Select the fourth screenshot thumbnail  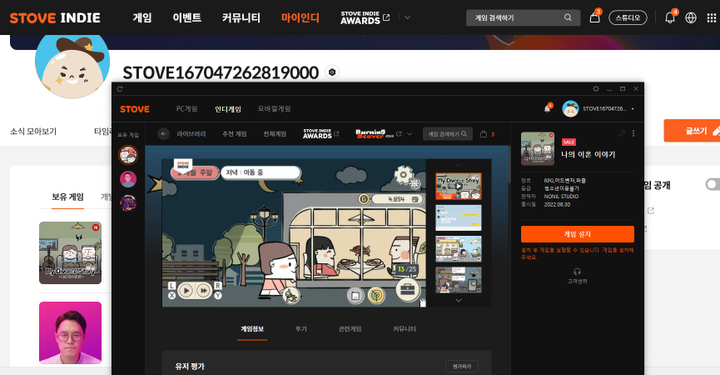click(458, 280)
